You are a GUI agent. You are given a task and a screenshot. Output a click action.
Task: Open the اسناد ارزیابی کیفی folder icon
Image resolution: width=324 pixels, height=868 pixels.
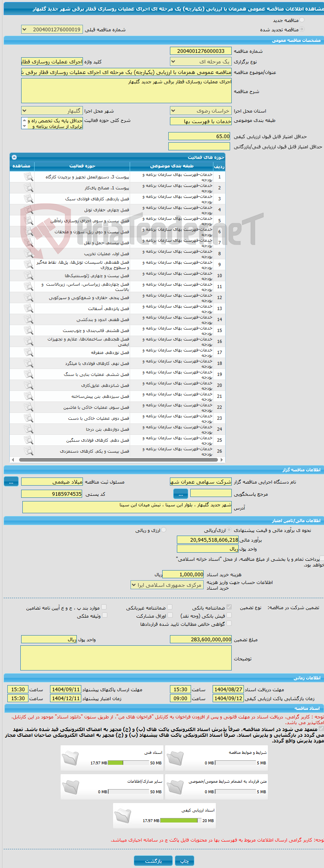123,816
